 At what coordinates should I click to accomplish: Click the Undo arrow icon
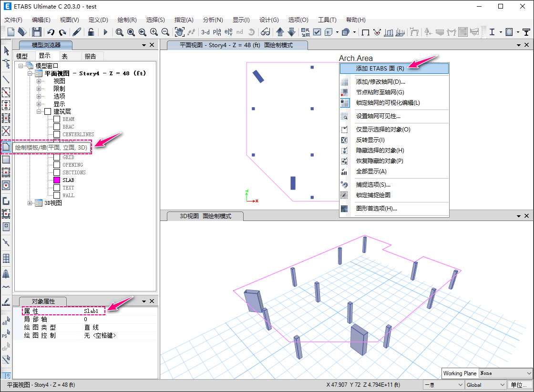[x=51, y=32]
